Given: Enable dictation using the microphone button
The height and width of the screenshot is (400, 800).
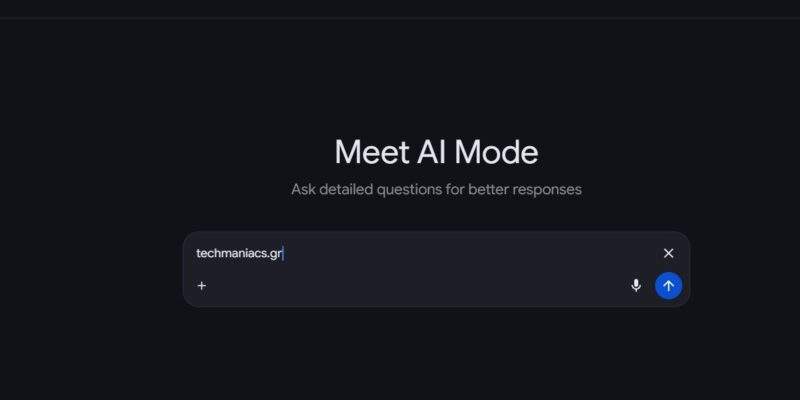Looking at the screenshot, I should coord(636,286).
